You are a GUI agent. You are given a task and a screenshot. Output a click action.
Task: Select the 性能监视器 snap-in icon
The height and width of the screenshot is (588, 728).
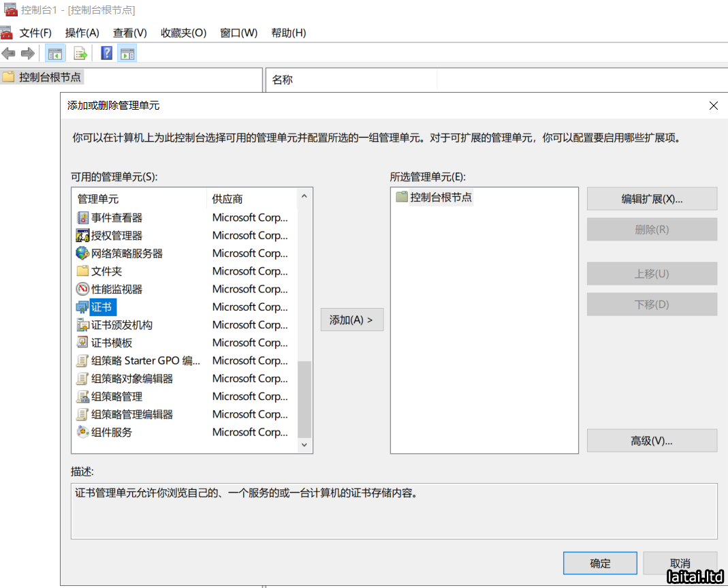[x=82, y=290]
